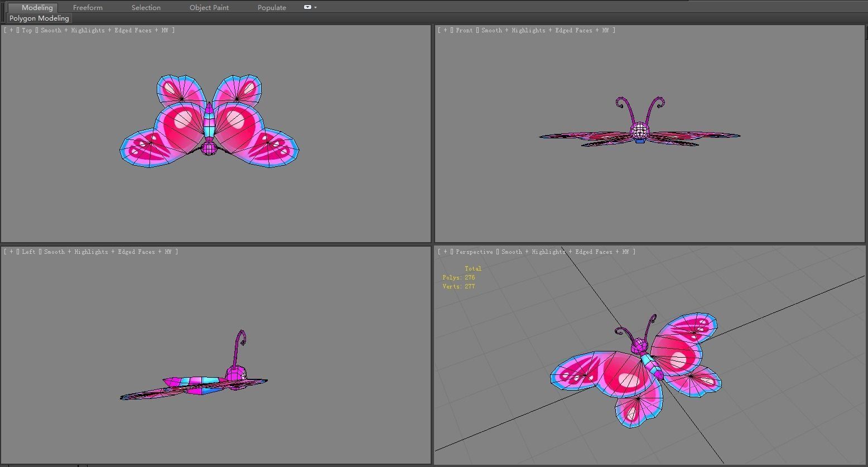Open the Object Paint tab
The width and height of the screenshot is (868, 467).
[x=209, y=7]
